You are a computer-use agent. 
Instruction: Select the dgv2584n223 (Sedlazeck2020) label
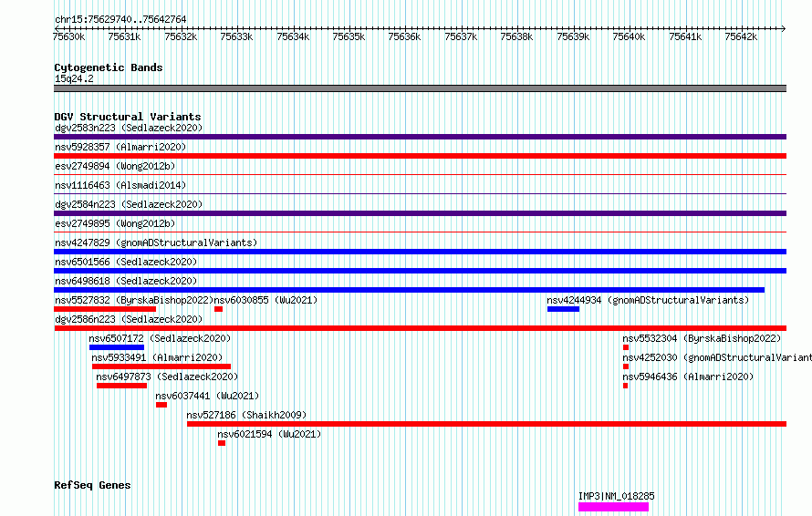click(x=129, y=204)
